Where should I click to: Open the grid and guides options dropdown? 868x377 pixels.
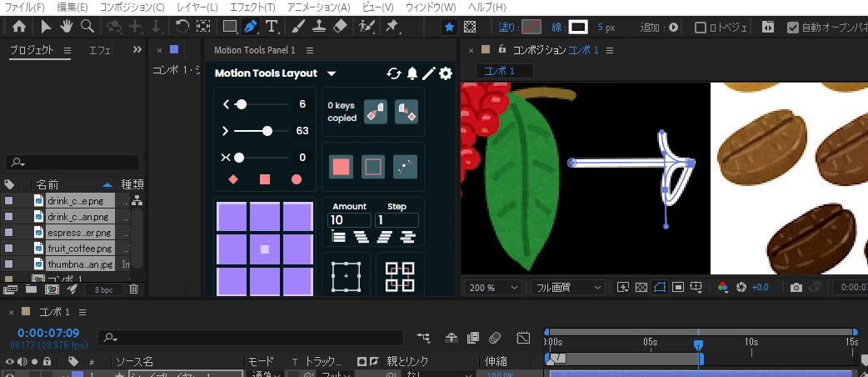[x=696, y=287]
